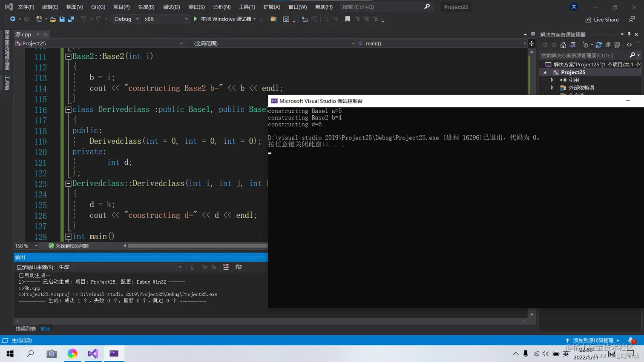This screenshot has width=644, height=362.
Task: Open the 文件(F) menu
Action: (x=26, y=7)
